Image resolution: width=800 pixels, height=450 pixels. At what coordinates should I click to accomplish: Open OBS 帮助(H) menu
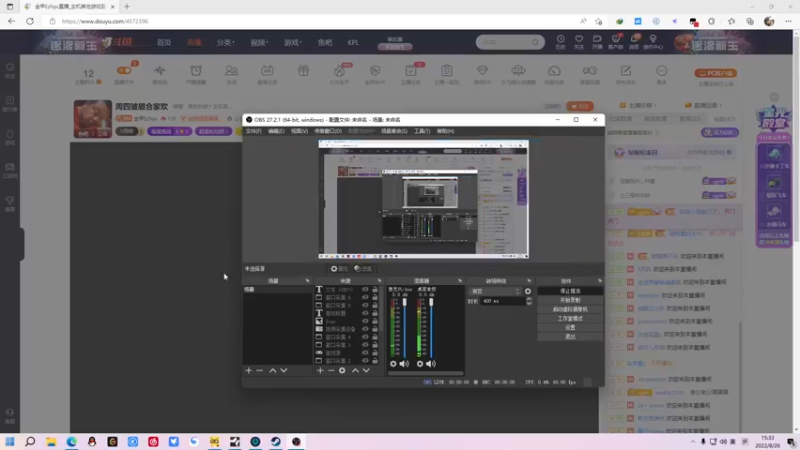[445, 131]
